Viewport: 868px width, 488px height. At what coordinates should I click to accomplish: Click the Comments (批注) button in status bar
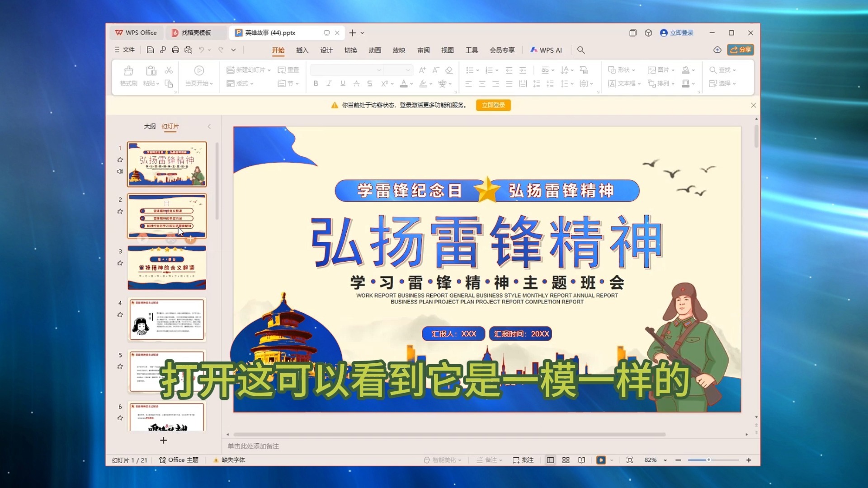pyautogui.click(x=523, y=460)
